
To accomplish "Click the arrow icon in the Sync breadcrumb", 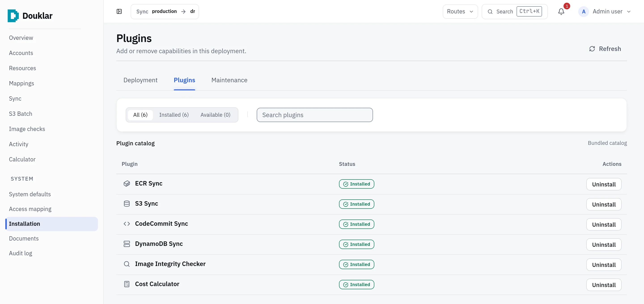I will 183,11.
